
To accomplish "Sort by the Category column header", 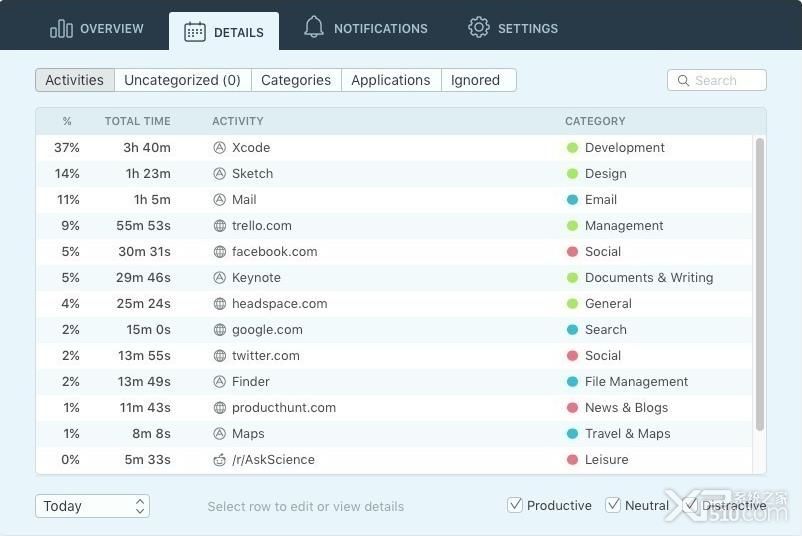I will [595, 121].
